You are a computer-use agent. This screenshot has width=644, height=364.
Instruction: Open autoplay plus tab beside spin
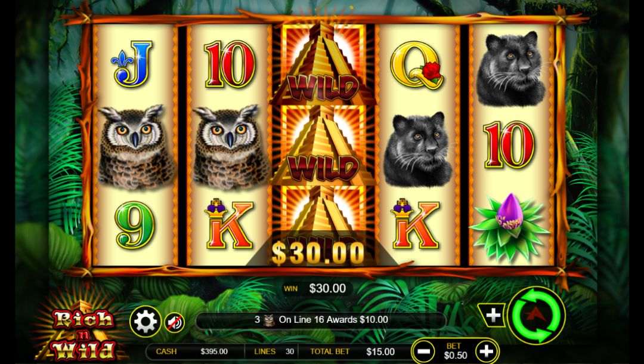492,316
